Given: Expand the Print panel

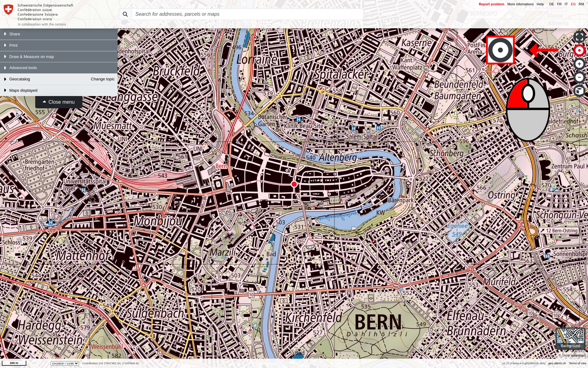Looking at the screenshot, I should point(13,45).
